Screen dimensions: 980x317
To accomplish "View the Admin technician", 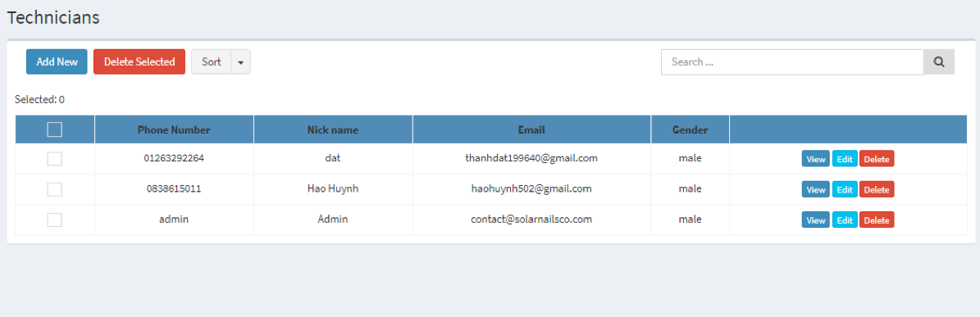I will [816, 220].
